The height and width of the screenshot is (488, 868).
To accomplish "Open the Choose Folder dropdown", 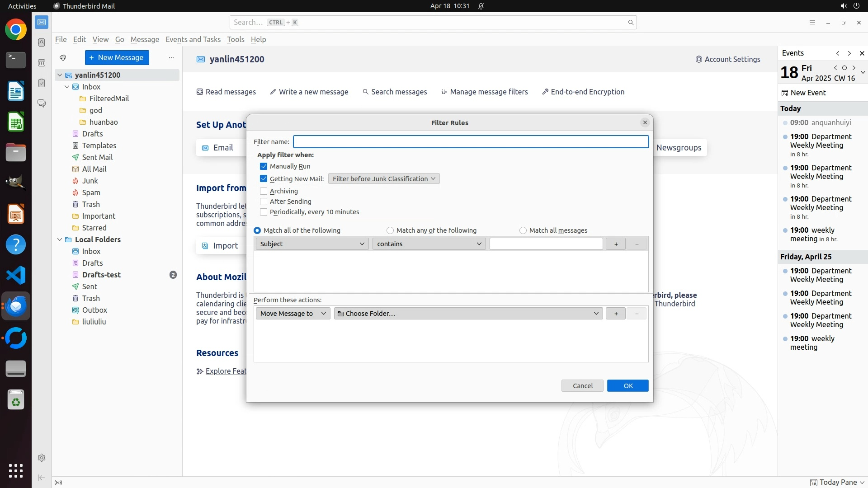I will [x=468, y=314].
